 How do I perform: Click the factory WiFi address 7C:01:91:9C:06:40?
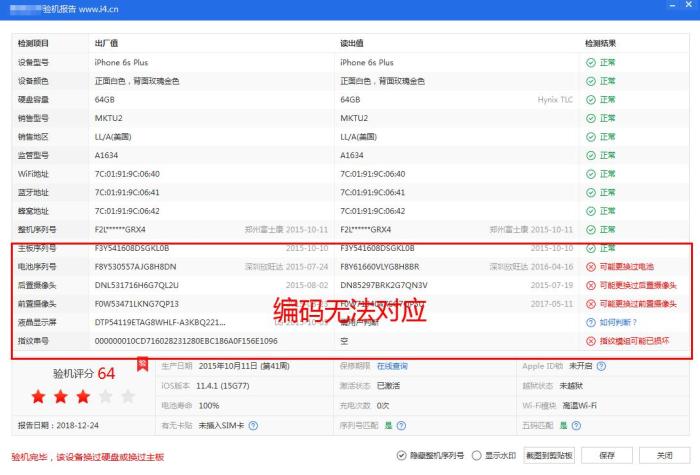point(127,174)
